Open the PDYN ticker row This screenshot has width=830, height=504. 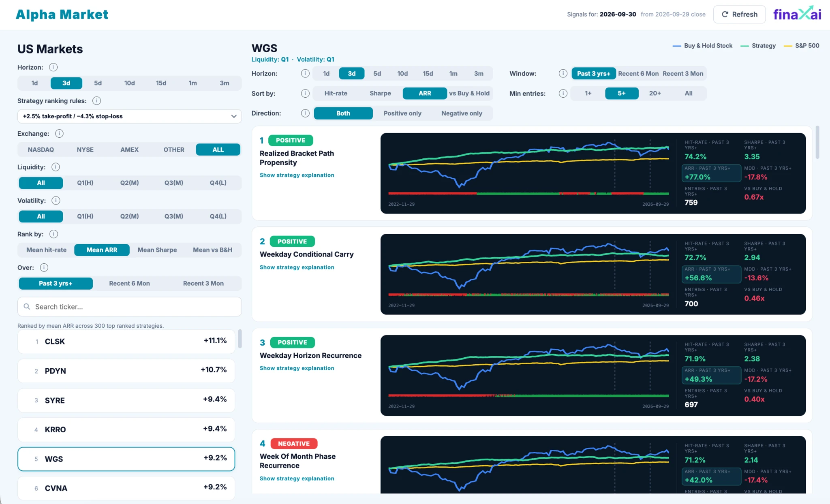[x=126, y=371]
